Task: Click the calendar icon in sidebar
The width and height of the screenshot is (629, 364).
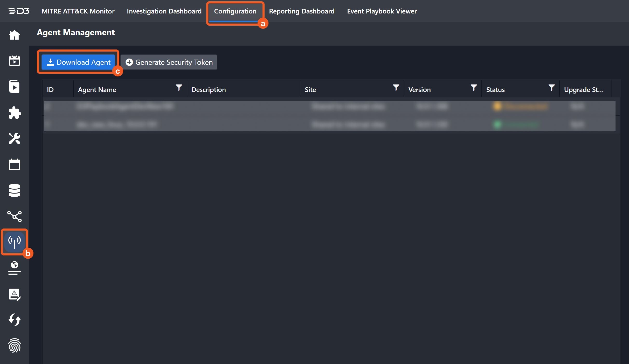Action: click(x=15, y=165)
